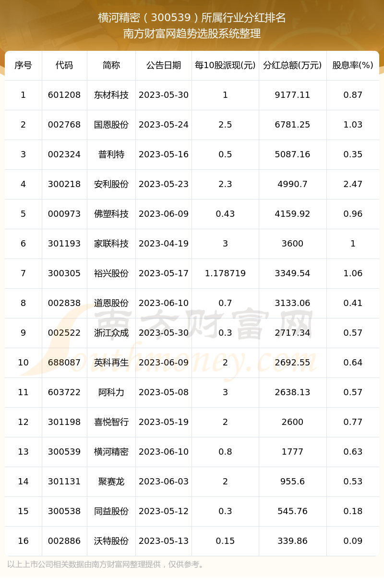Select dividend total 9177.11 cell

(x=292, y=95)
